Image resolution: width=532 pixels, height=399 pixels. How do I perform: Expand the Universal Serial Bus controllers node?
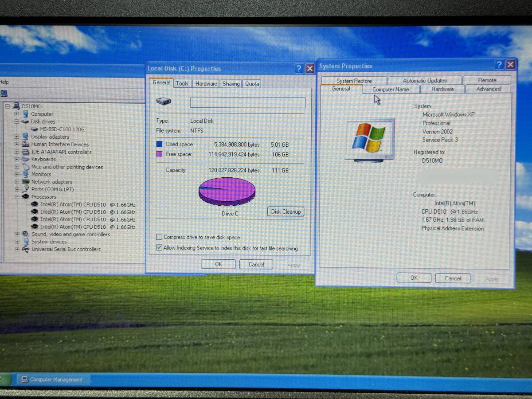point(17,249)
